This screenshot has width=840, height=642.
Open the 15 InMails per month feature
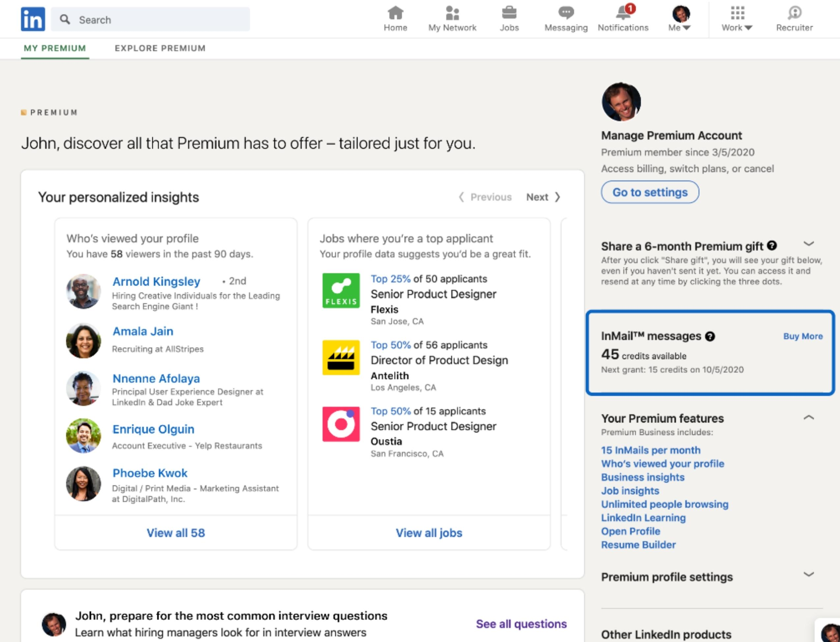(x=651, y=450)
